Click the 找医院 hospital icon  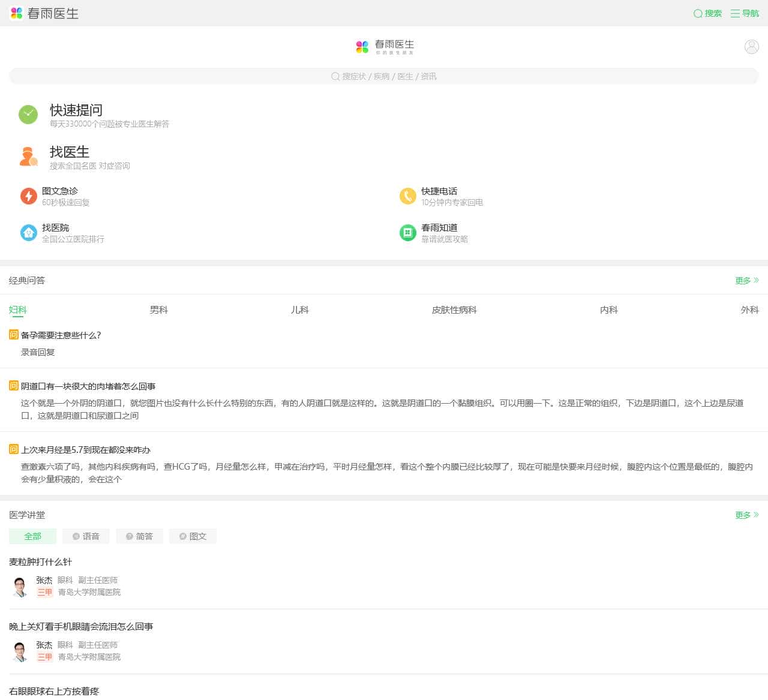tap(29, 233)
